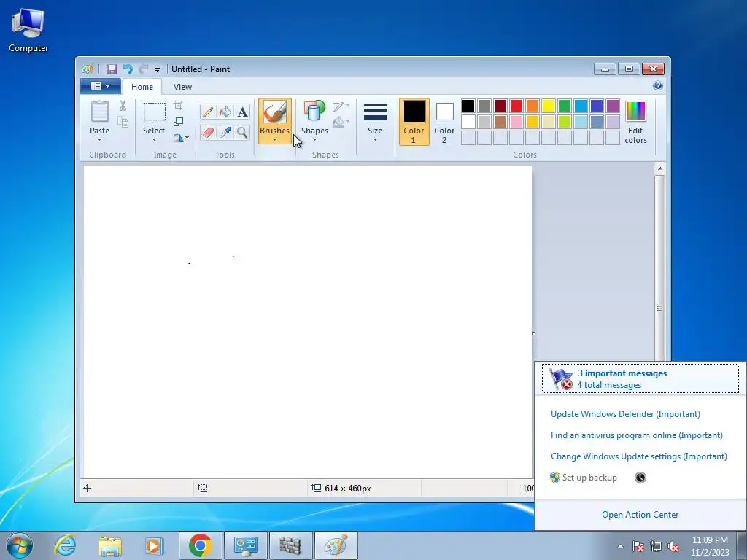Click the Paste clipboard icon
Viewport: 747px width, 560px height.
pyautogui.click(x=99, y=112)
